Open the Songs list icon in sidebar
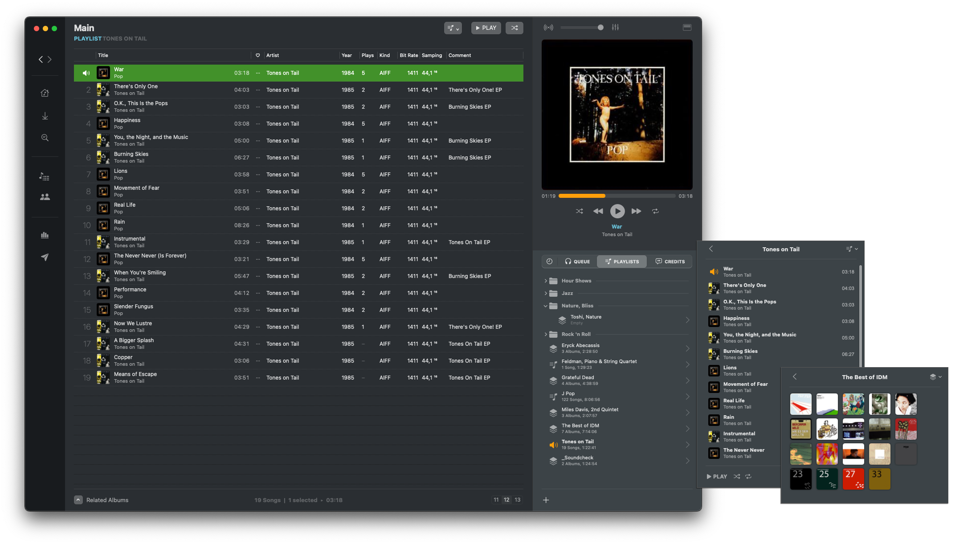The width and height of the screenshot is (980, 544). point(45,176)
